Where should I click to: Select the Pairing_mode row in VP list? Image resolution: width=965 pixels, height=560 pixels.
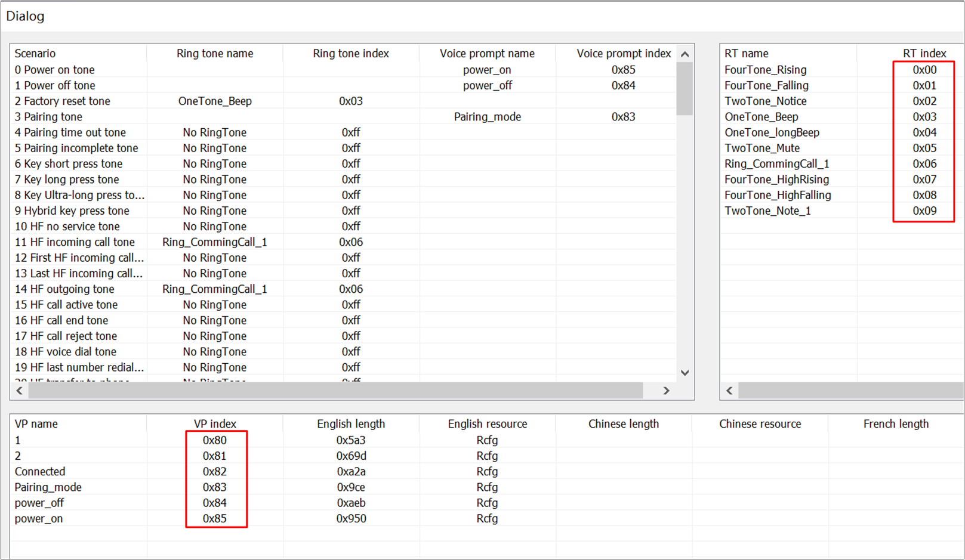(x=487, y=487)
